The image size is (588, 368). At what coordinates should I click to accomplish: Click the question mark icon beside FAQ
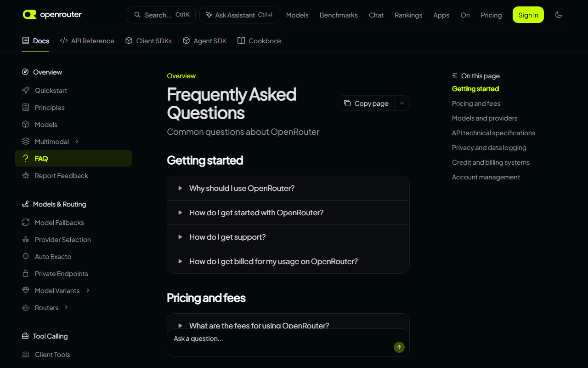click(x=26, y=159)
